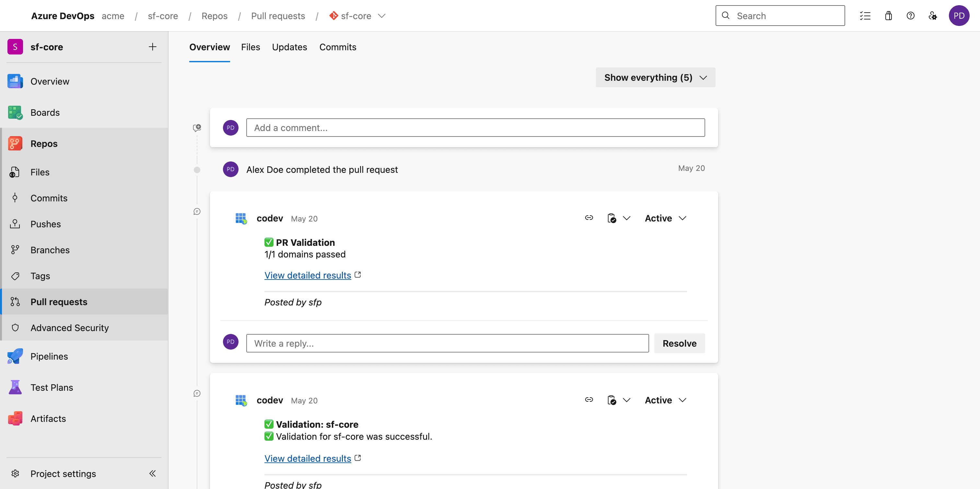The height and width of the screenshot is (489, 980).
Task: Expand clipboard chevron on Validation: sf-core comment
Action: point(626,400)
